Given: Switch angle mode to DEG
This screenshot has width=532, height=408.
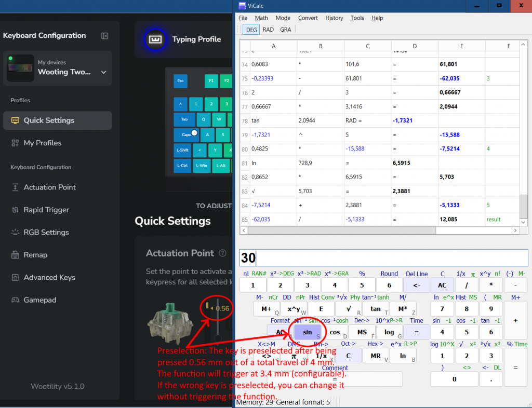Looking at the screenshot, I should pyautogui.click(x=251, y=30).
